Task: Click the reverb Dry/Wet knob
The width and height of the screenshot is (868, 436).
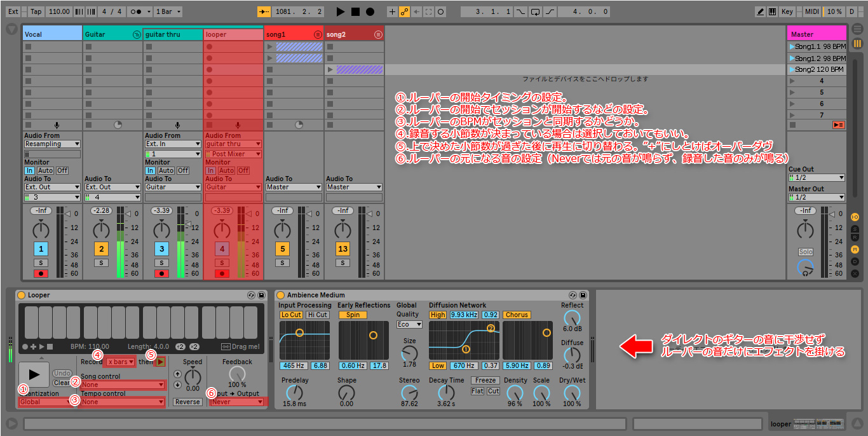Action: pos(572,393)
